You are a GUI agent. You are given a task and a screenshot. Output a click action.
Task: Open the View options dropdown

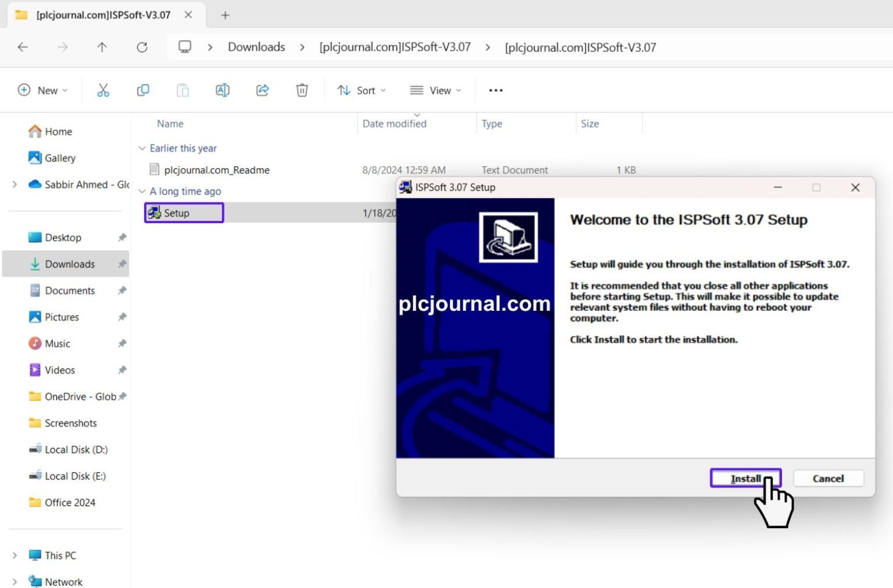click(x=434, y=90)
